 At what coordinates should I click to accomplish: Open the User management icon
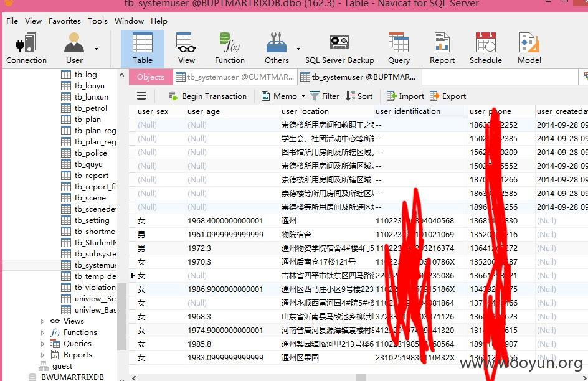pos(74,49)
